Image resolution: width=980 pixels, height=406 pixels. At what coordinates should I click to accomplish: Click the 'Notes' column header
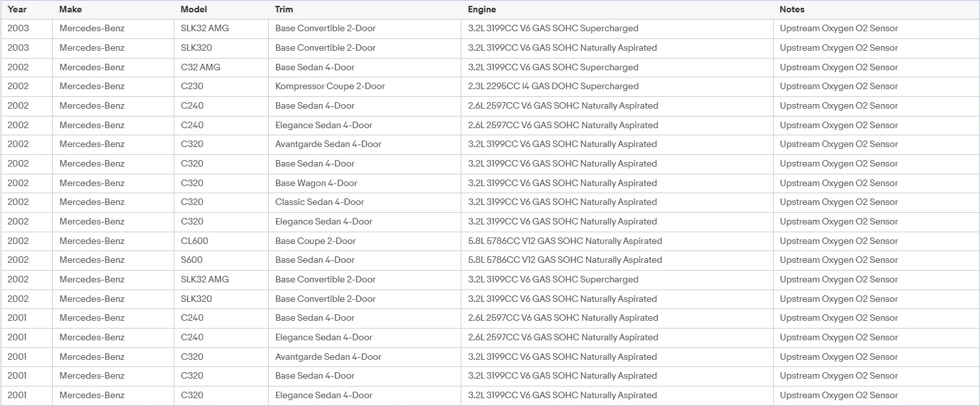792,10
